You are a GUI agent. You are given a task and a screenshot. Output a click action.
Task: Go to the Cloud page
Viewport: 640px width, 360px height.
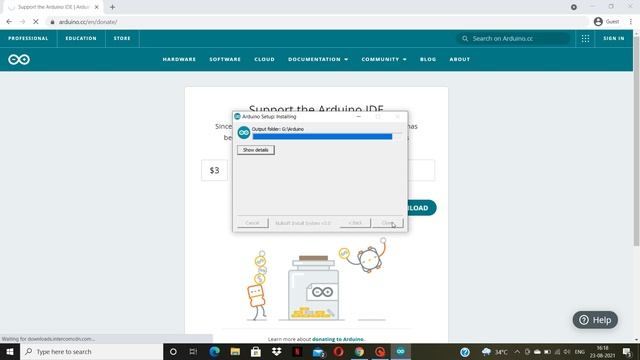point(264,60)
